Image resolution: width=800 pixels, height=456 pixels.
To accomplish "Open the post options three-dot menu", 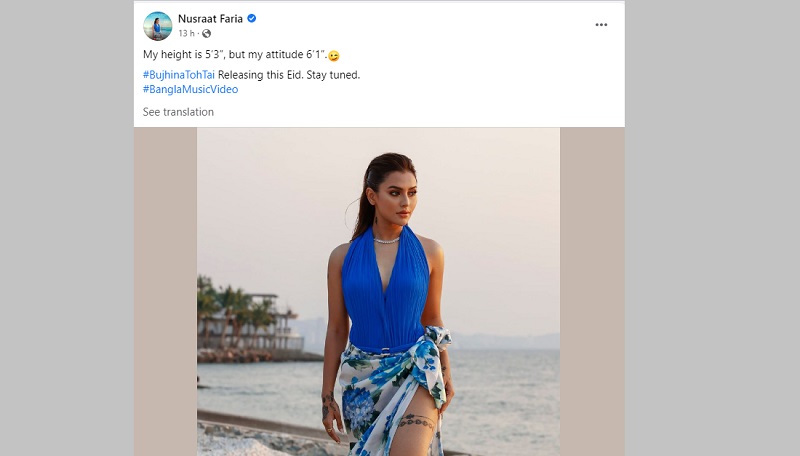I will click(x=601, y=25).
